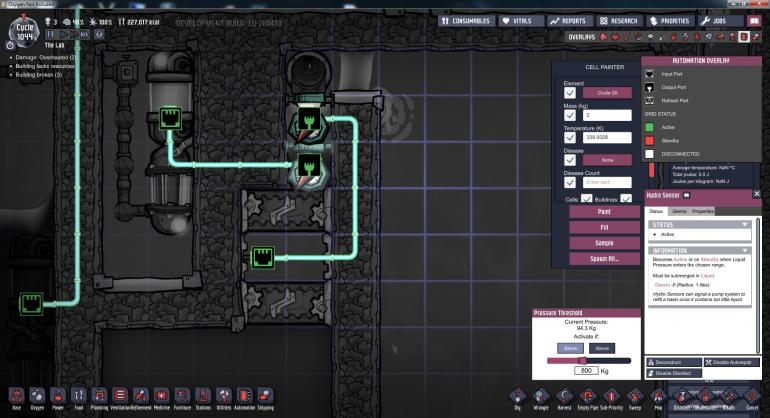Switch to the Properties tab
Screen dimensions: 770x418
coord(703,211)
